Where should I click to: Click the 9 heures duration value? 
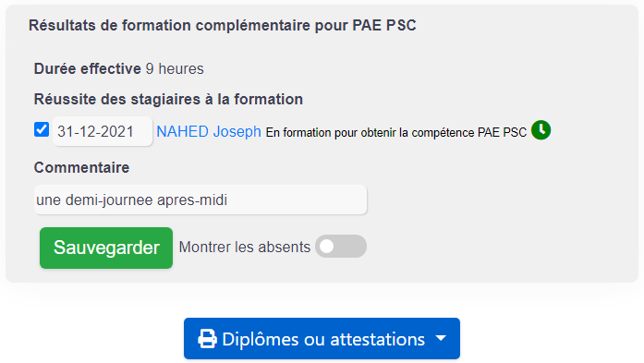point(175,69)
